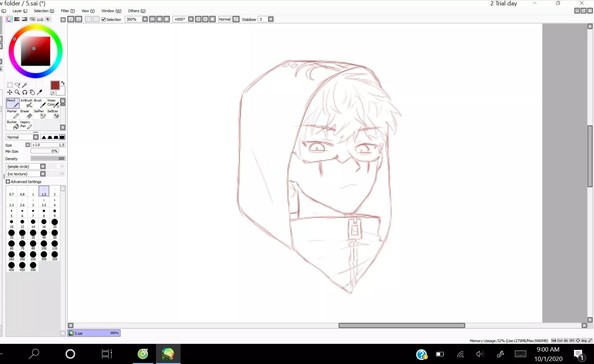Click the Normal view mode button
The width and height of the screenshot is (594, 364).
pyautogui.click(x=225, y=19)
